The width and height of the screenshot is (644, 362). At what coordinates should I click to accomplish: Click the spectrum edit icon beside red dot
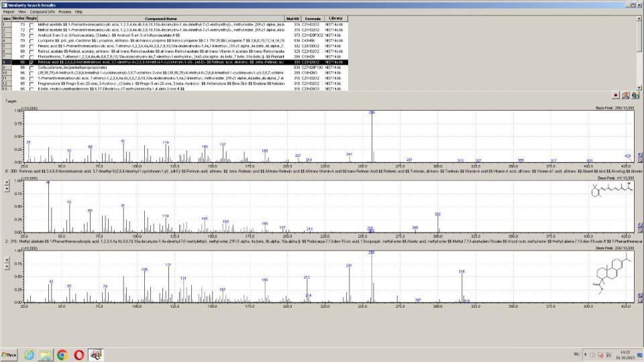pyautogui.click(x=625, y=96)
